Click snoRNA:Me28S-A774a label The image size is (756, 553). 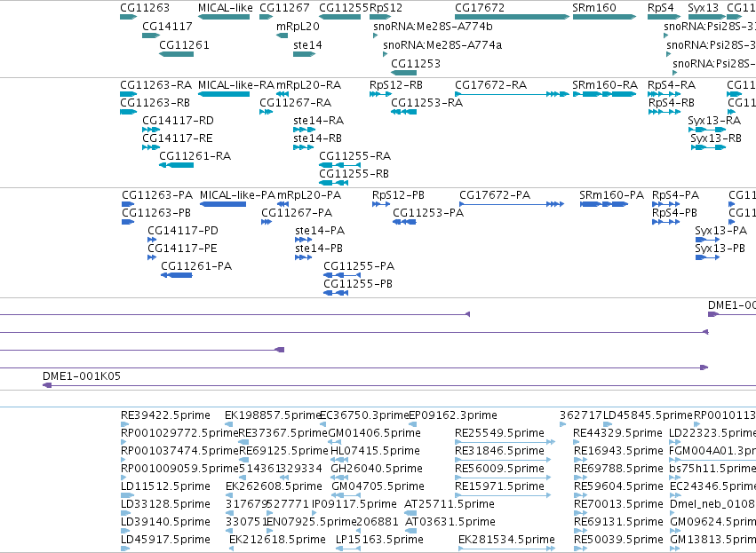coord(442,45)
